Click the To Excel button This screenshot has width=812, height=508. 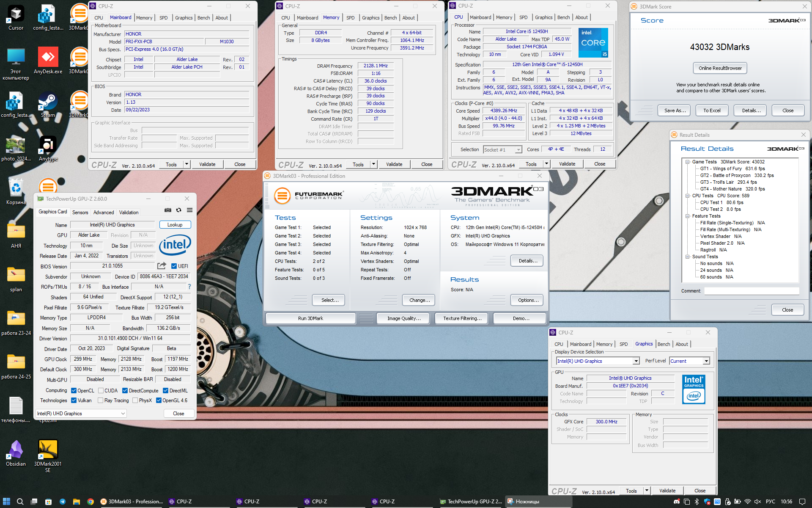tap(712, 110)
